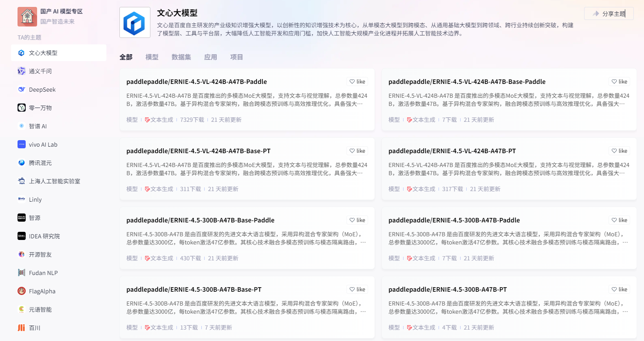The height and width of the screenshot is (341, 644).
Task: Click the 文本生成 tag icon on ERNIE-4.5-VL-424B-A47B-PT card
Action: tap(410, 189)
